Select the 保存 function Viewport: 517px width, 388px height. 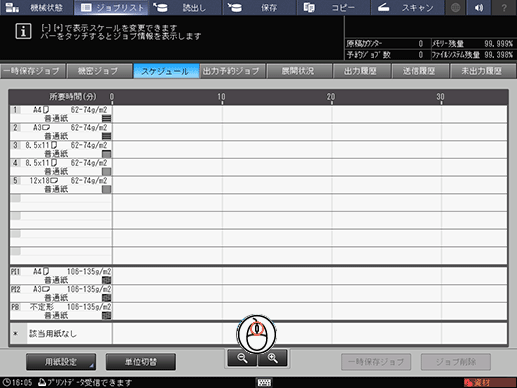(x=259, y=7)
